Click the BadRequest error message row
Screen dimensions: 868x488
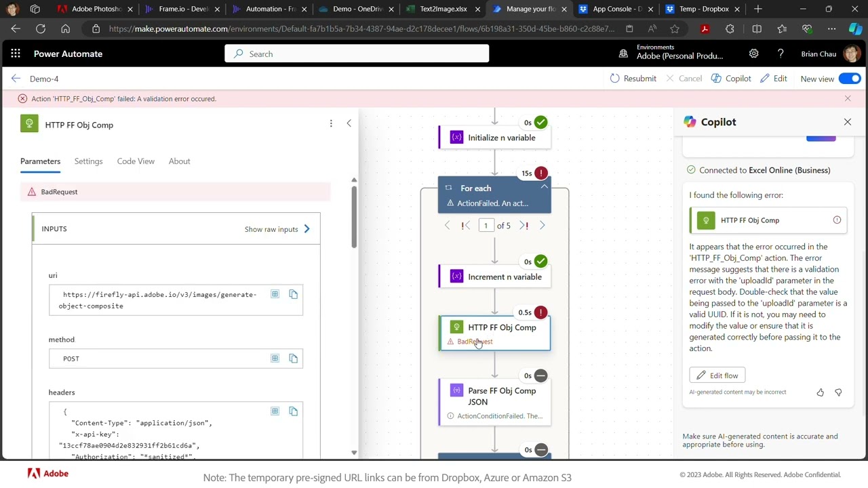point(176,192)
